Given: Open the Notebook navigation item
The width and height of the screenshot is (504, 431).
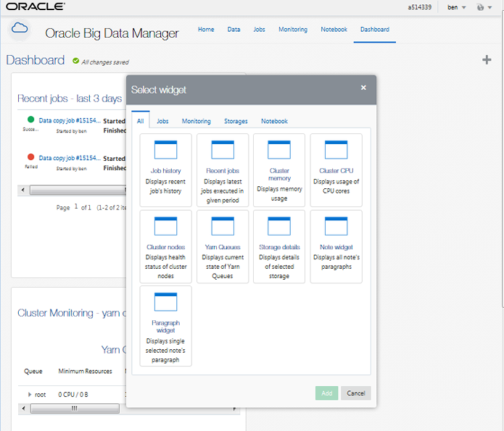Looking at the screenshot, I should [x=334, y=30].
